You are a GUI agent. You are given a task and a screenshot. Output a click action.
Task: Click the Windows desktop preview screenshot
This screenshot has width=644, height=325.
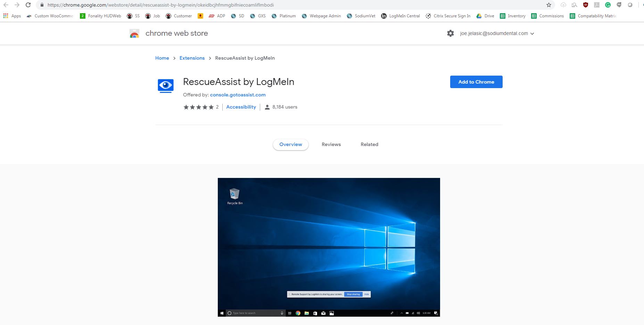pyautogui.click(x=329, y=247)
